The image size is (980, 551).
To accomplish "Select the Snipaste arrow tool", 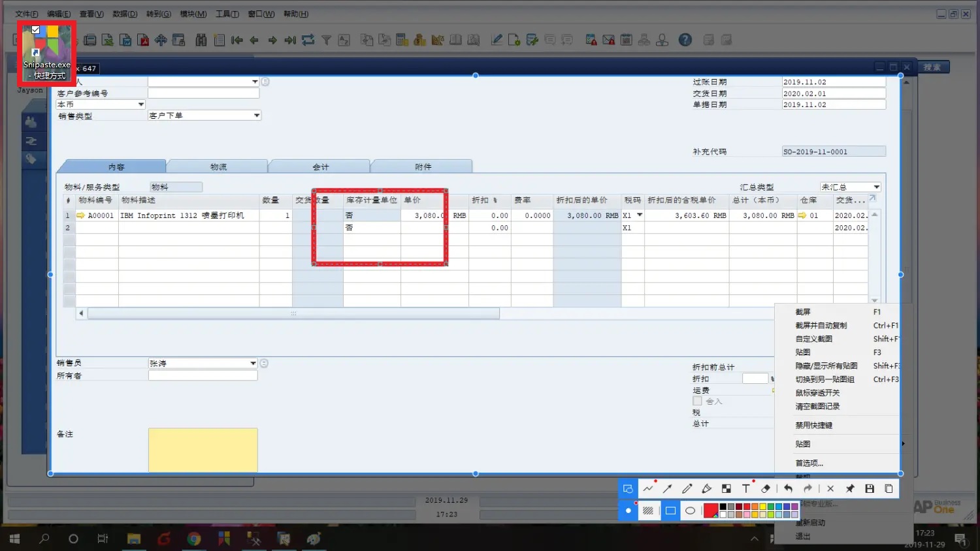I will [x=667, y=488].
